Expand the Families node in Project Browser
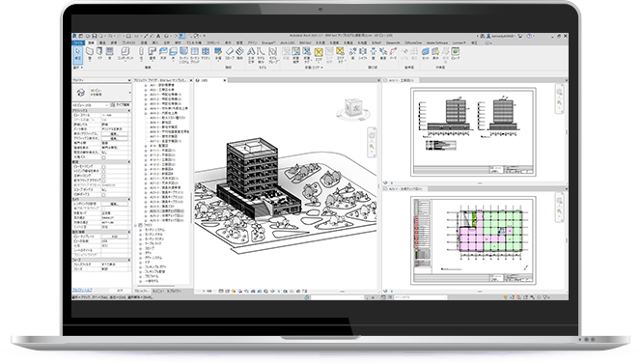 pyautogui.click(x=136, y=225)
